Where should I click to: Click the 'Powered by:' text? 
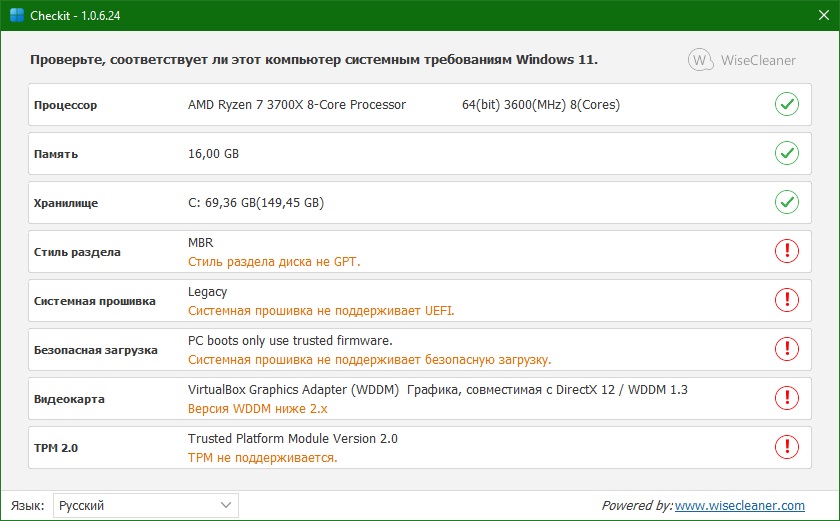[638, 505]
